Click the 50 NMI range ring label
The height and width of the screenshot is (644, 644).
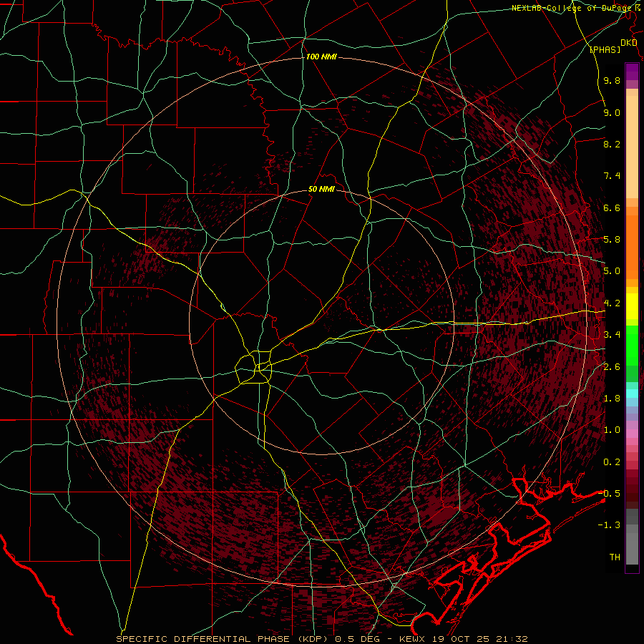click(321, 189)
